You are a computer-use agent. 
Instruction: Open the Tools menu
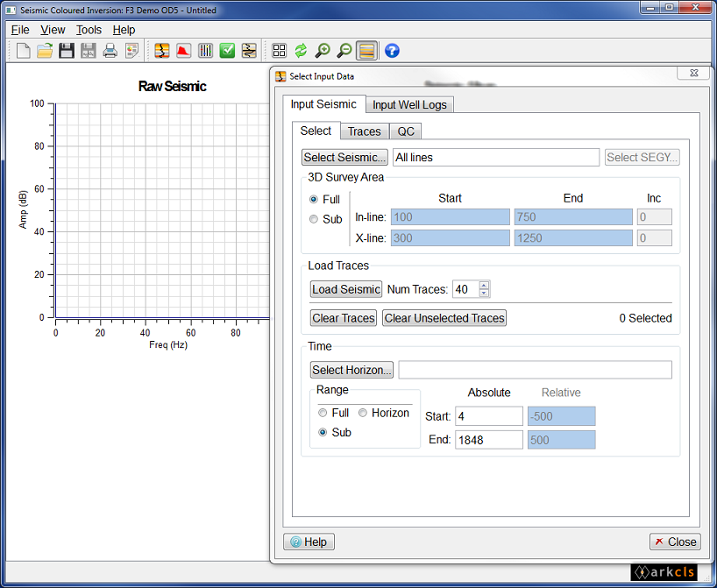tap(89, 30)
